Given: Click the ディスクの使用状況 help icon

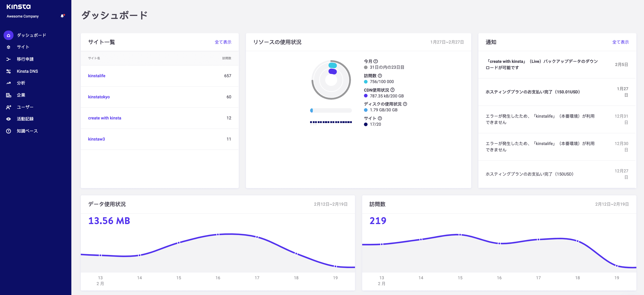Looking at the screenshot, I should click(405, 104).
